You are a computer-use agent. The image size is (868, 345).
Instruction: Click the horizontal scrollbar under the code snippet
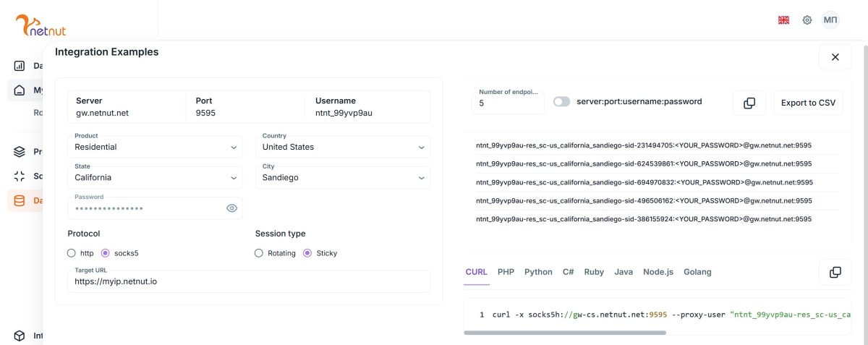565,333
